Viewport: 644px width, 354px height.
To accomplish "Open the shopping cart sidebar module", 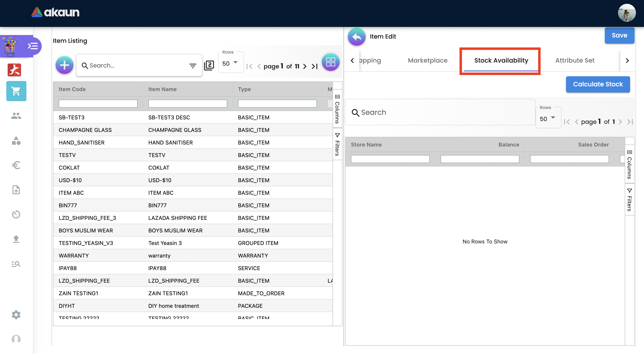I will pyautogui.click(x=16, y=91).
